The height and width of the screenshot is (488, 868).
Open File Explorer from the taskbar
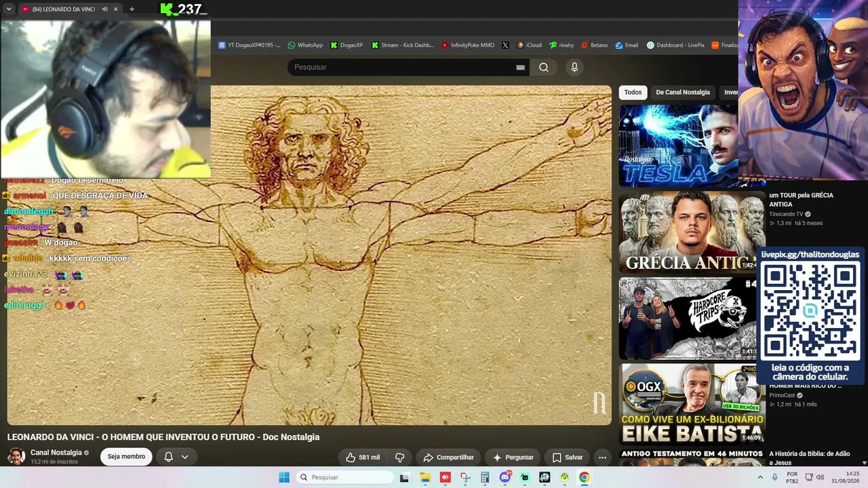pyautogui.click(x=425, y=477)
